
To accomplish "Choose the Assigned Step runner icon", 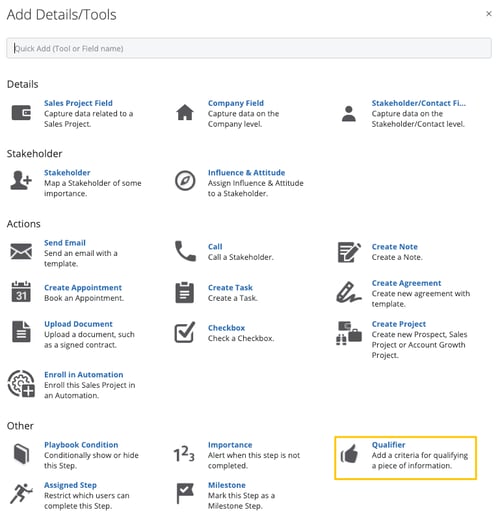I will [21, 493].
